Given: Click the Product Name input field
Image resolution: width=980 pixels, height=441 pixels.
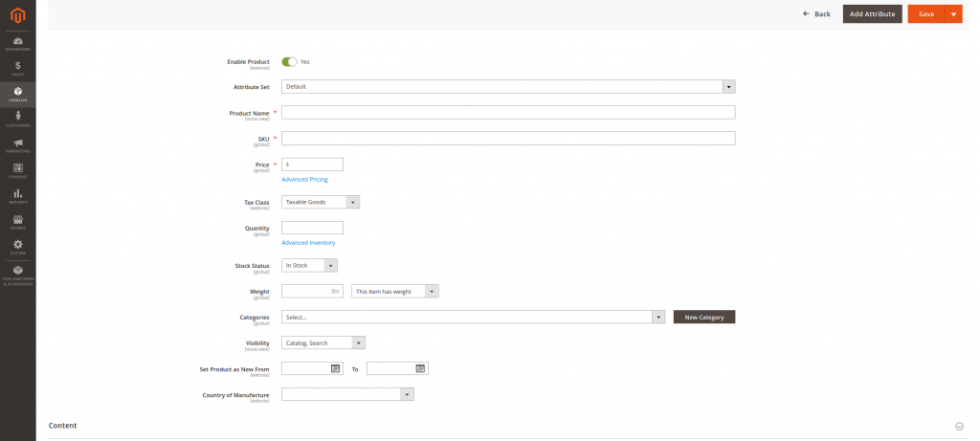Looking at the screenshot, I should click(x=507, y=112).
